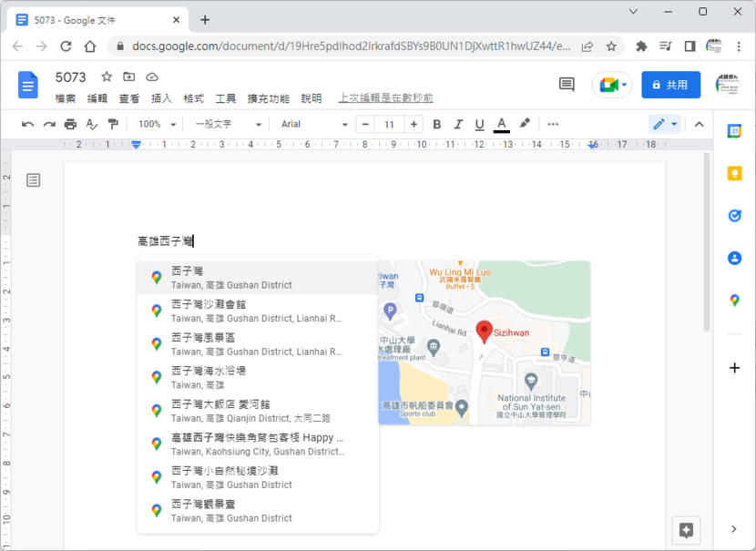
Task: Select 西子灣風景區 suggestion
Action: point(258,344)
